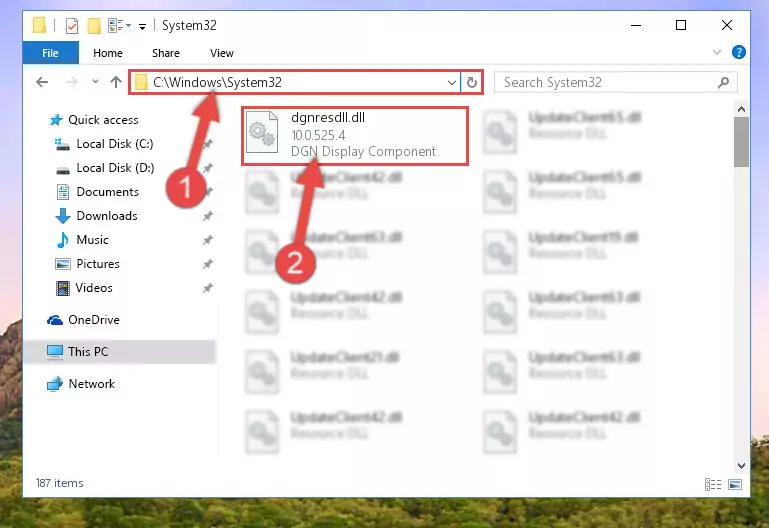Click the OneDrive cloud icon

(x=55, y=320)
